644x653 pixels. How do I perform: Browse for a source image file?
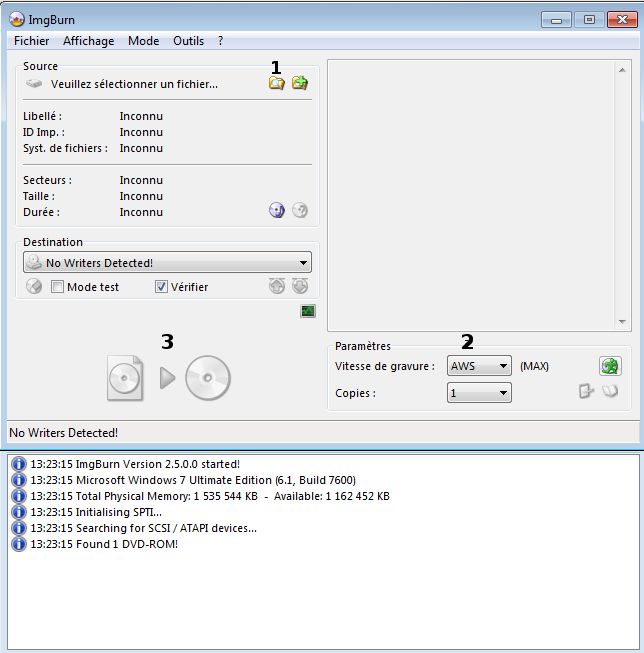(277, 83)
